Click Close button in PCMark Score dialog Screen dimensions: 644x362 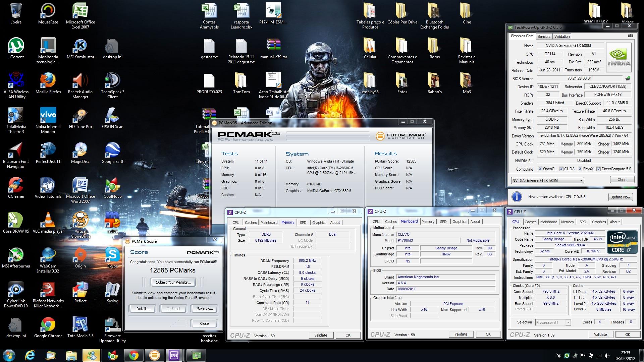pyautogui.click(x=204, y=323)
